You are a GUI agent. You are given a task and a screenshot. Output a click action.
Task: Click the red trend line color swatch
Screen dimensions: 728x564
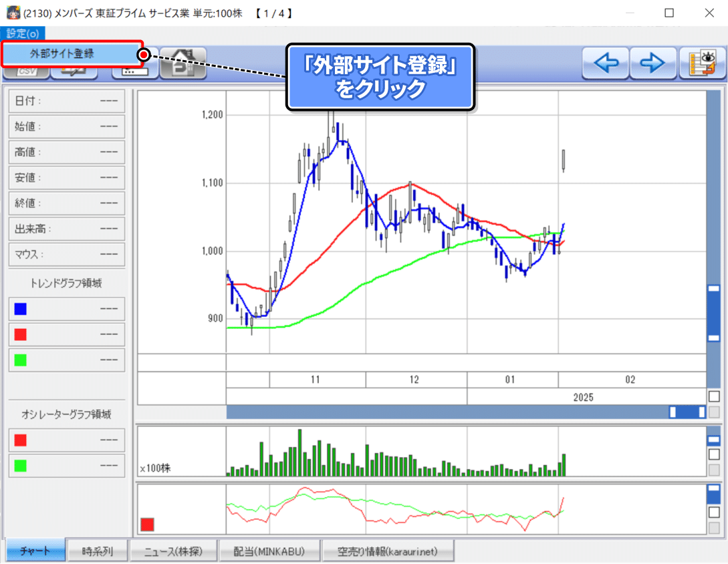21,335
